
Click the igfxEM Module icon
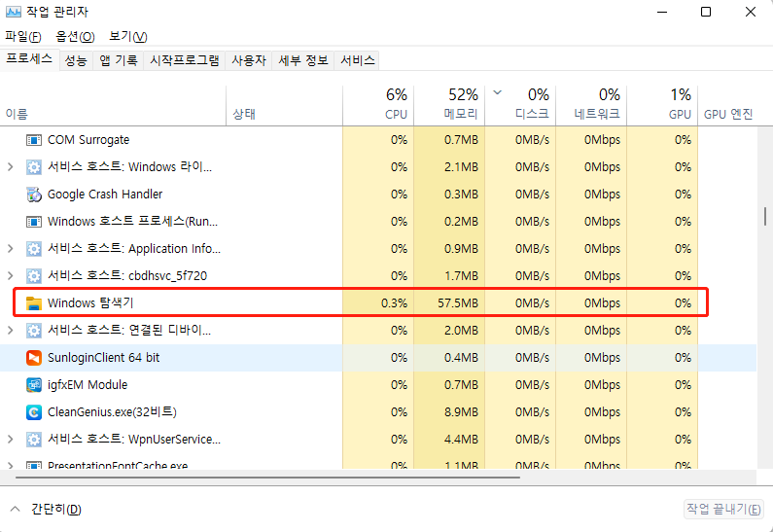click(x=34, y=385)
